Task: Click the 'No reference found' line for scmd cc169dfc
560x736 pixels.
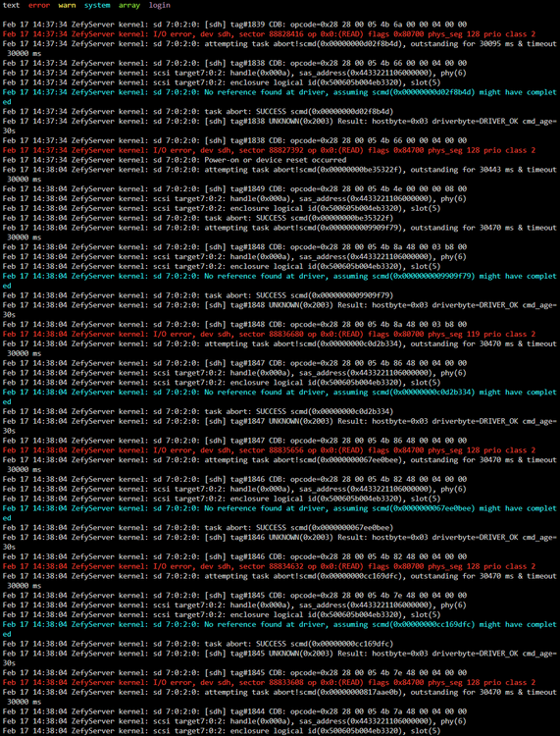Action: (x=280, y=629)
